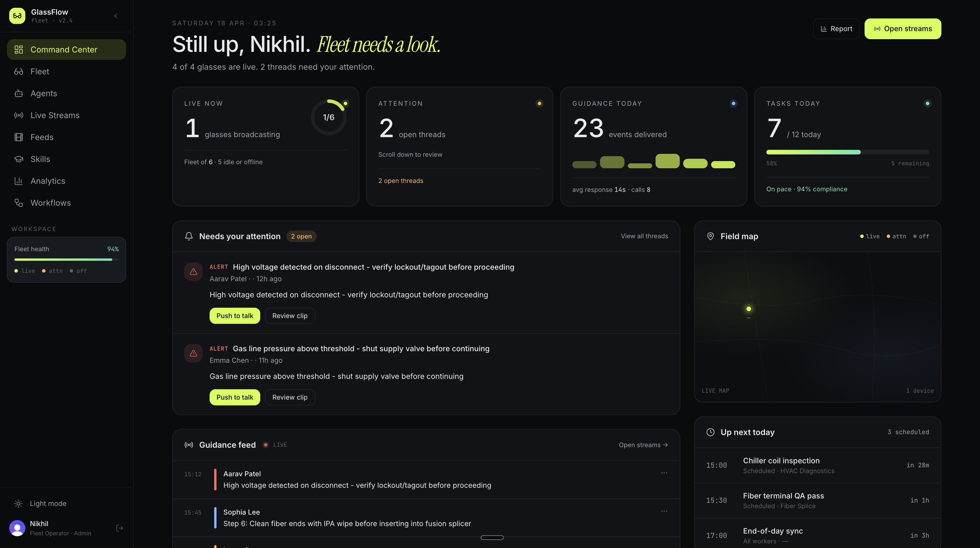Click the Skills graduation cap icon
Screen dimensions: 980x548
coord(19,159)
